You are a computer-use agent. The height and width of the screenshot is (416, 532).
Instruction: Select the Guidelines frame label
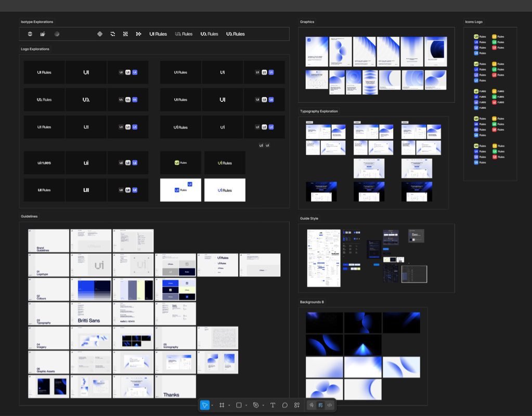(x=29, y=216)
